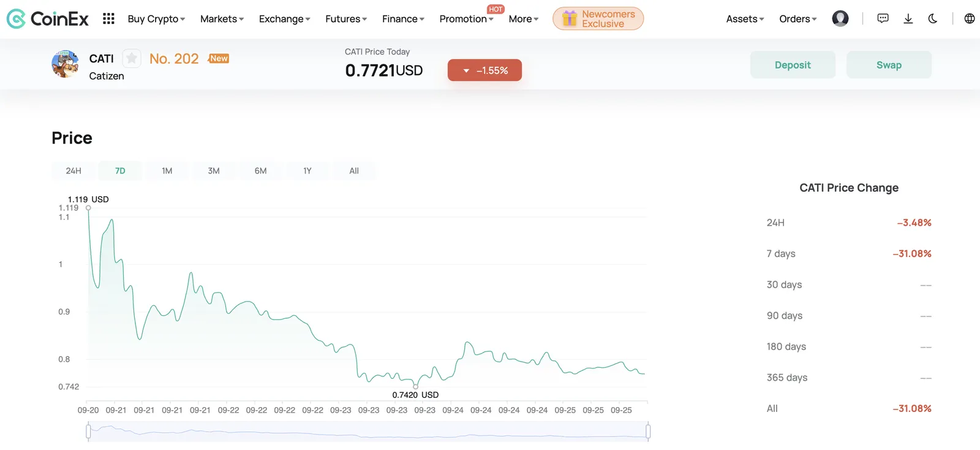The height and width of the screenshot is (450, 980).
Task: Open the messages chat icon
Action: (x=883, y=18)
